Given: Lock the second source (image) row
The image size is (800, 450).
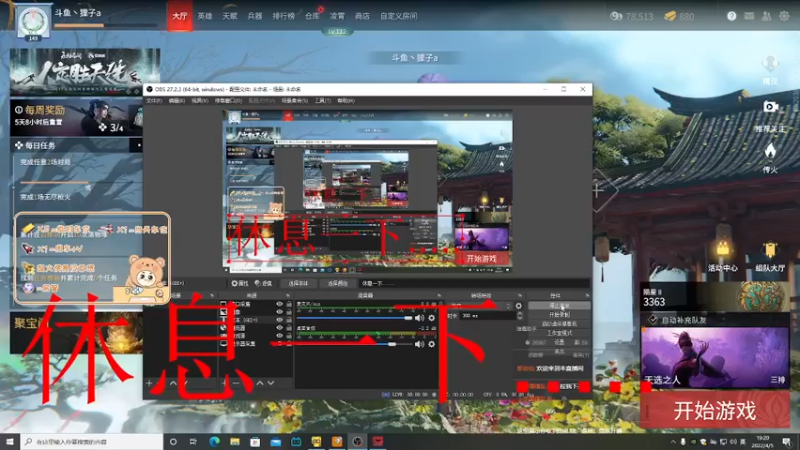Looking at the screenshot, I should point(289,312).
